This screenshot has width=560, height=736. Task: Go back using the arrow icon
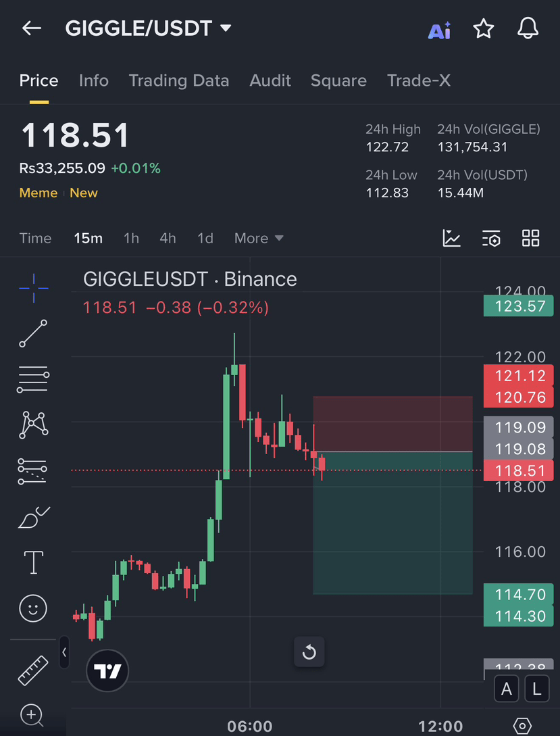[x=32, y=28]
